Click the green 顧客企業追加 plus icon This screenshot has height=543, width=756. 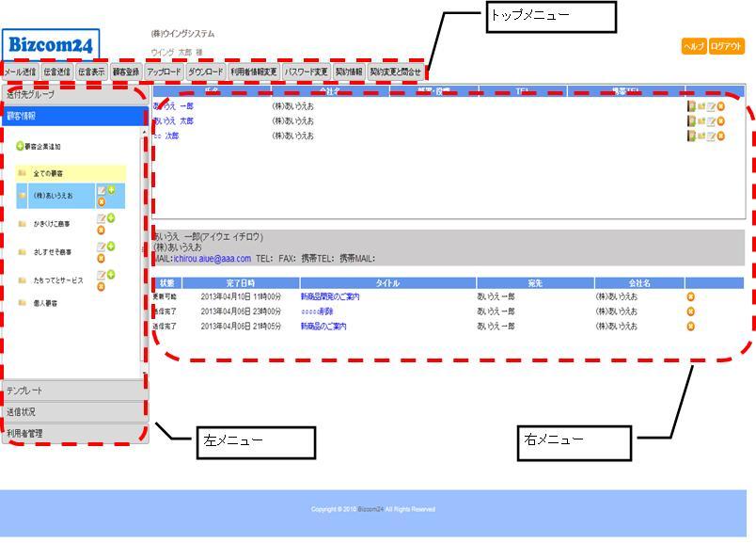(20, 147)
